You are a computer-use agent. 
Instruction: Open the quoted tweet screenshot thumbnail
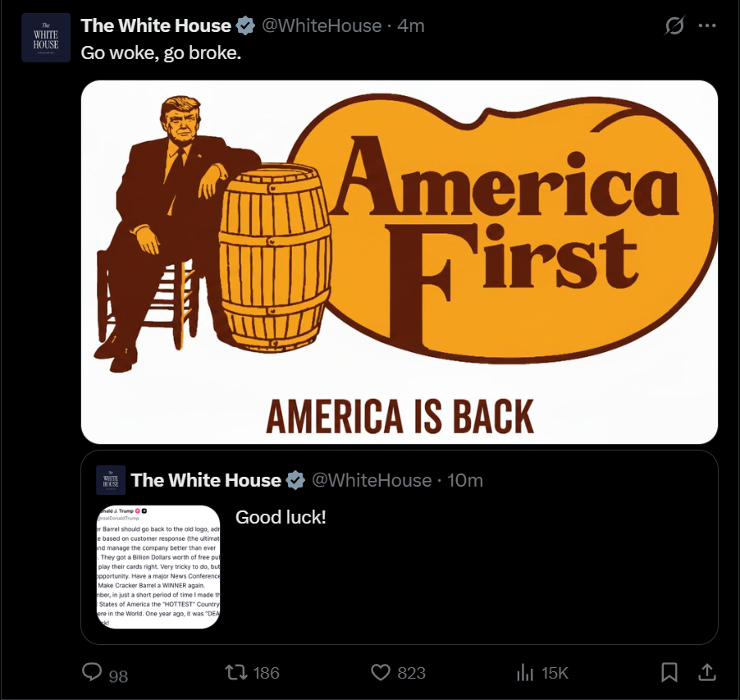pyautogui.click(x=158, y=567)
